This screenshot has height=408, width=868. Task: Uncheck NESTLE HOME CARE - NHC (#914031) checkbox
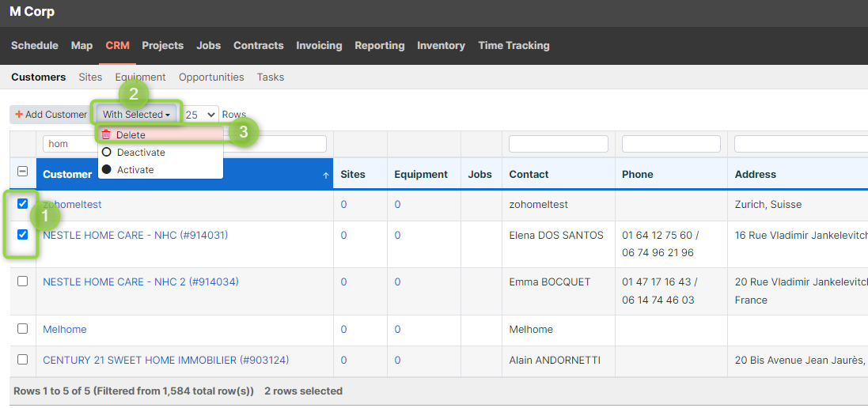click(x=23, y=234)
